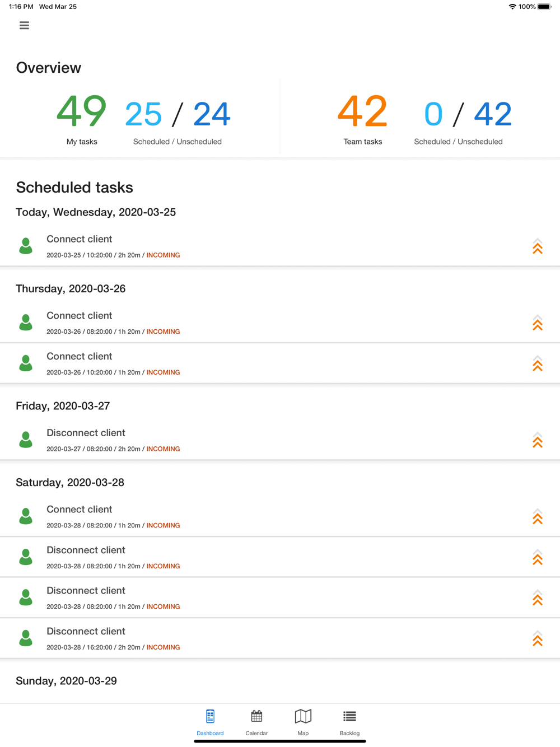Tap user icon on 2020-03-26 10:20:00 task

(x=26, y=363)
